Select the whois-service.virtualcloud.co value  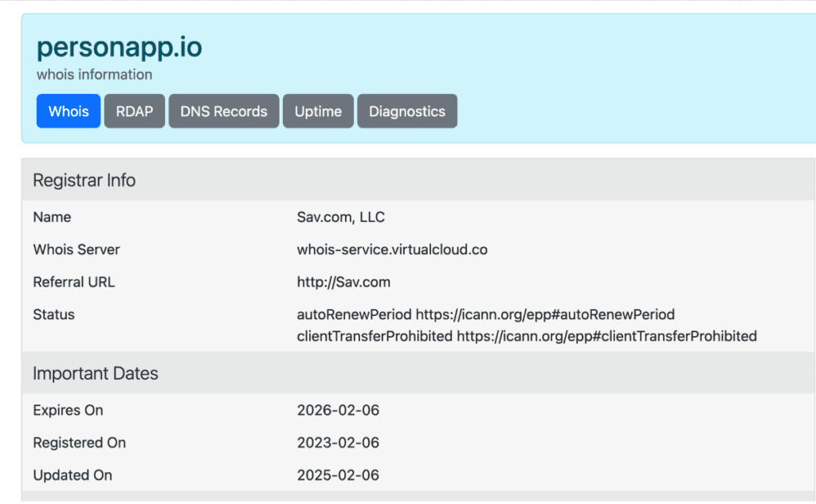click(x=392, y=250)
